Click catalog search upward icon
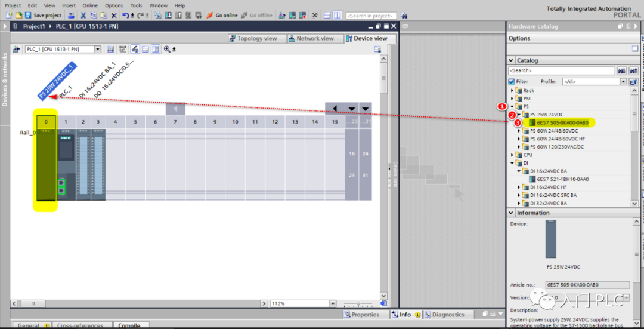Viewport: 644px width, 329px height. 633,70
